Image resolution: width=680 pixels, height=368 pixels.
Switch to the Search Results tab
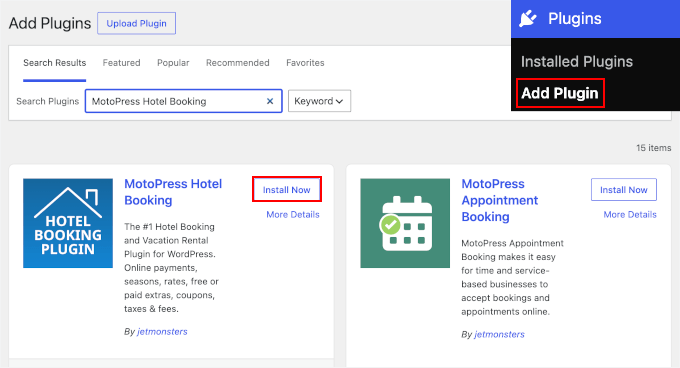tap(55, 63)
